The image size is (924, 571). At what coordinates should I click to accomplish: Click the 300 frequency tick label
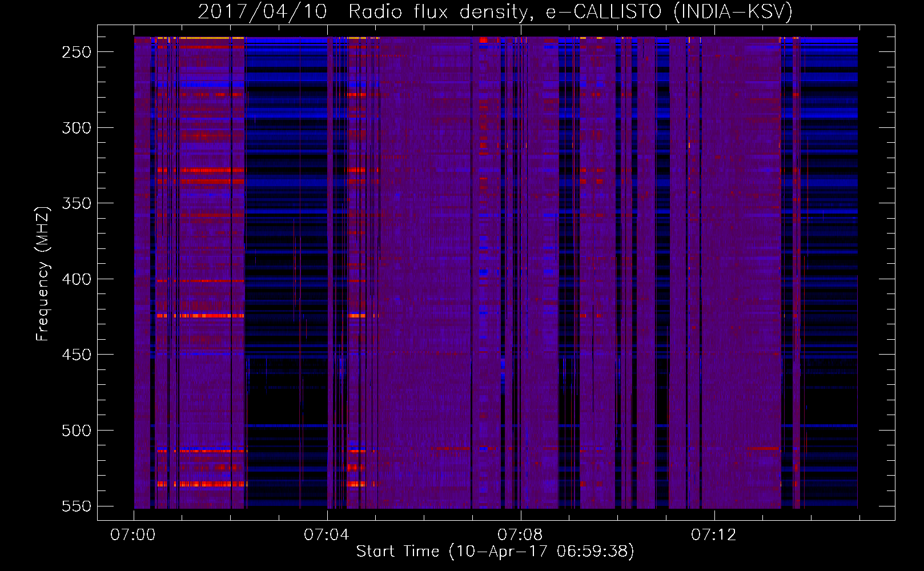pos(77,127)
